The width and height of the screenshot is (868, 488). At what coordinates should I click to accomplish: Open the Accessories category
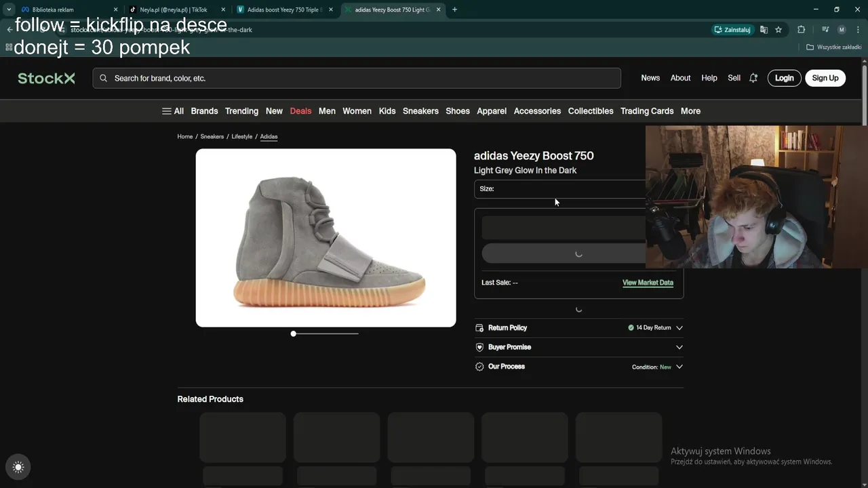(537, 111)
